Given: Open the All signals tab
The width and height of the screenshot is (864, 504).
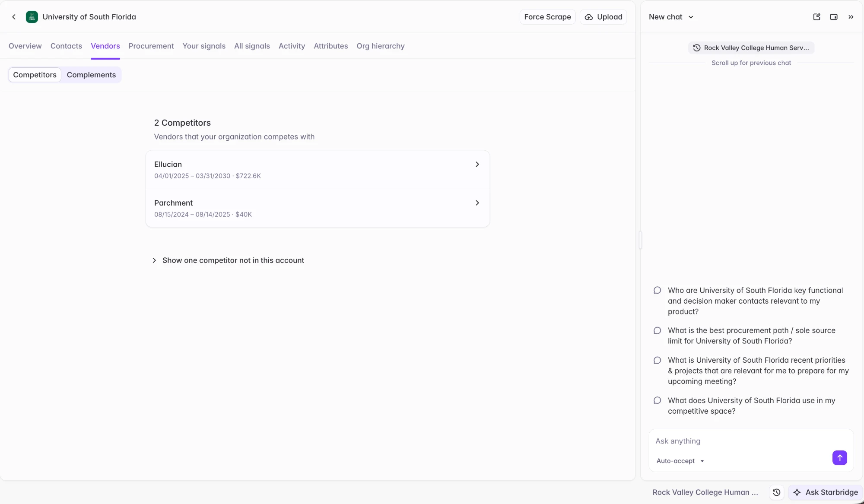Looking at the screenshot, I should (252, 46).
